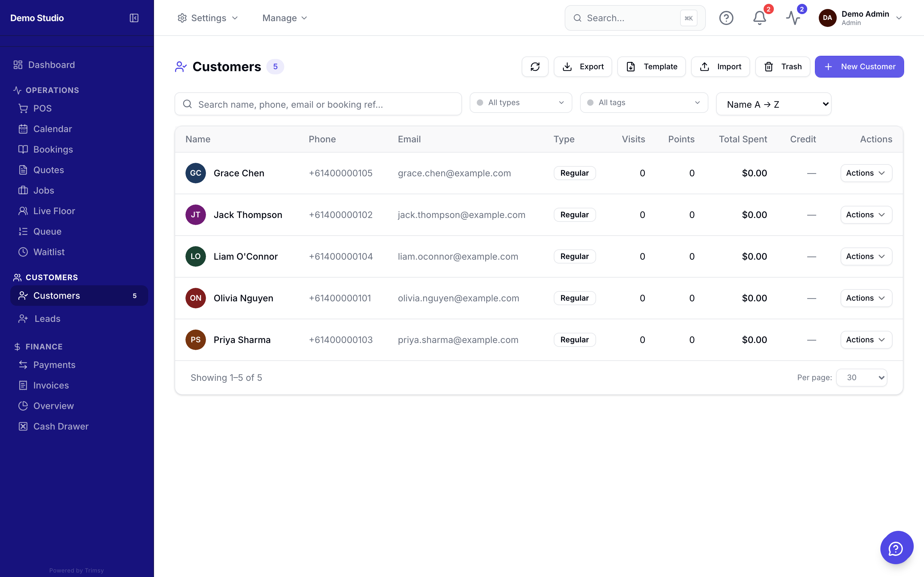This screenshot has width=924, height=577.
Task: Open the Manage menu
Action: [x=285, y=18]
